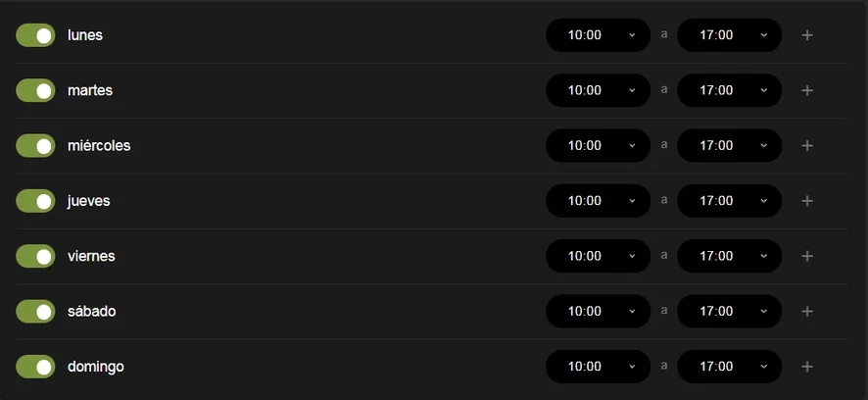Image resolution: width=868 pixels, height=400 pixels.
Task: Toggle domingo availability off
Action: point(35,367)
